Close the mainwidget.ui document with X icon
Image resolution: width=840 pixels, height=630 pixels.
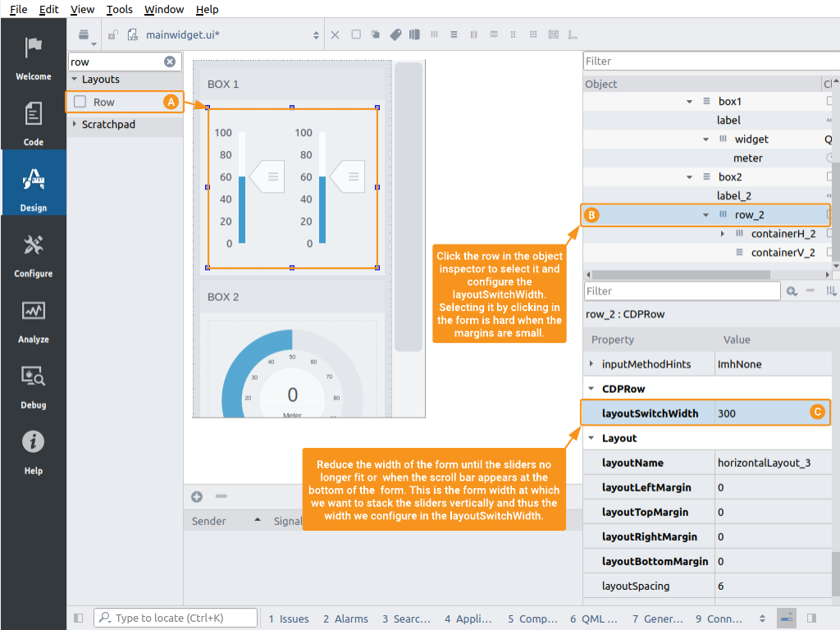(335, 35)
